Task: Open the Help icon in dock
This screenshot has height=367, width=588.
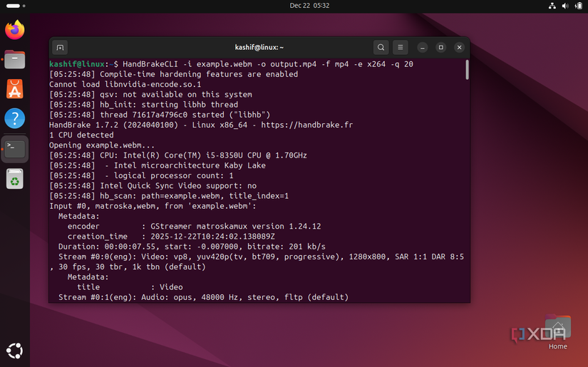Action: click(15, 118)
